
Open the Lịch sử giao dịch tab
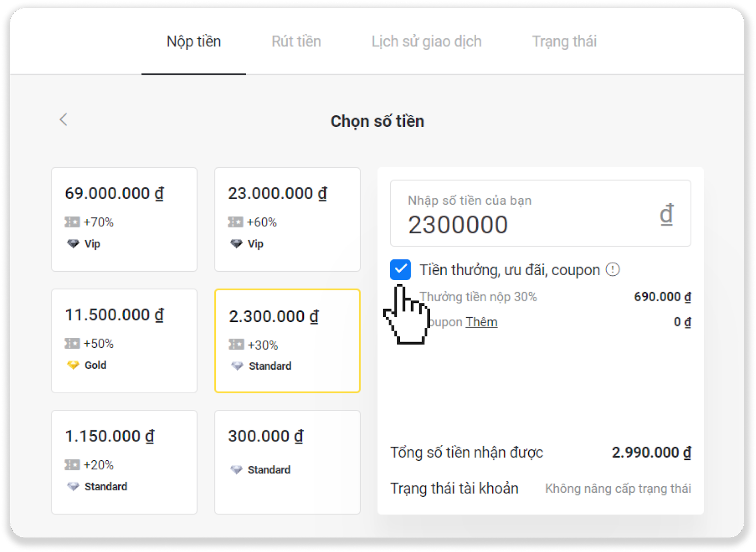click(426, 42)
